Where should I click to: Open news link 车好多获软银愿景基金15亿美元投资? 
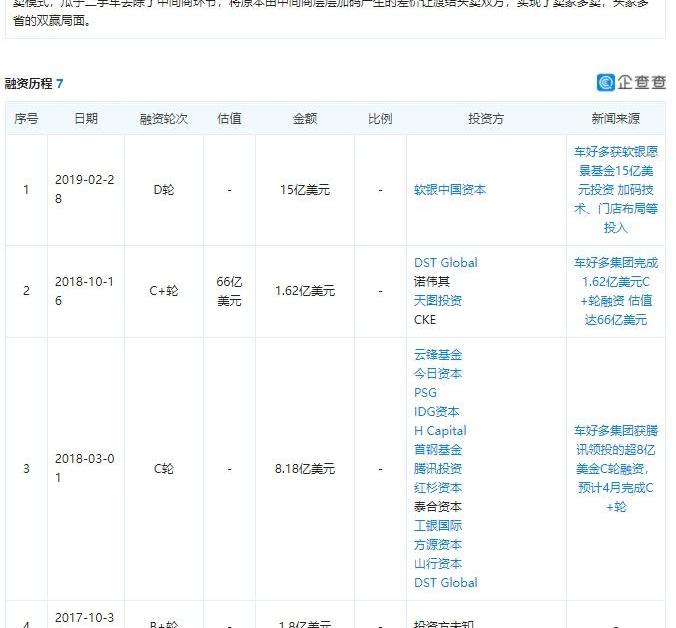tap(616, 190)
